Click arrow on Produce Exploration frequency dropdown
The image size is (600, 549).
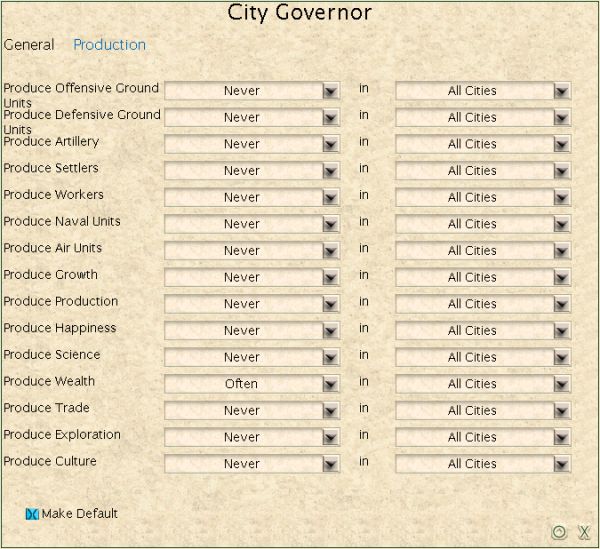[331, 438]
